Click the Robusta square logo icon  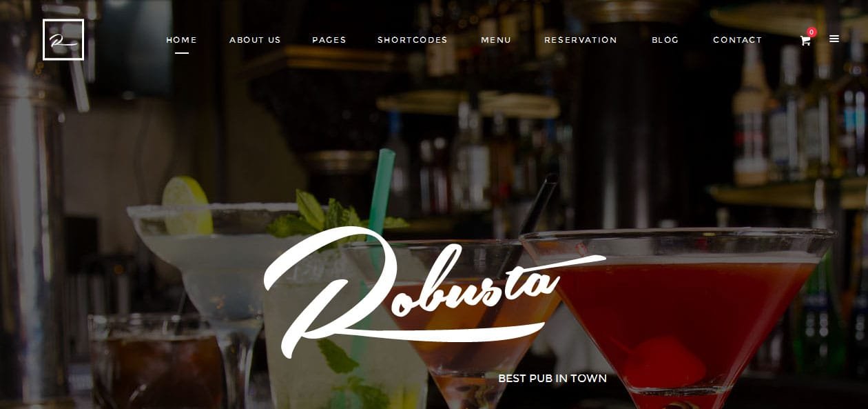pyautogui.click(x=63, y=39)
